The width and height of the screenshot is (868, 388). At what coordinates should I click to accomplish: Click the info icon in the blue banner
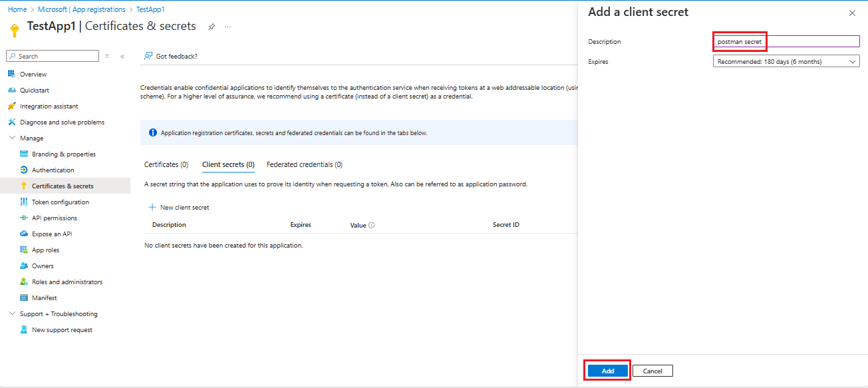pyautogui.click(x=153, y=132)
